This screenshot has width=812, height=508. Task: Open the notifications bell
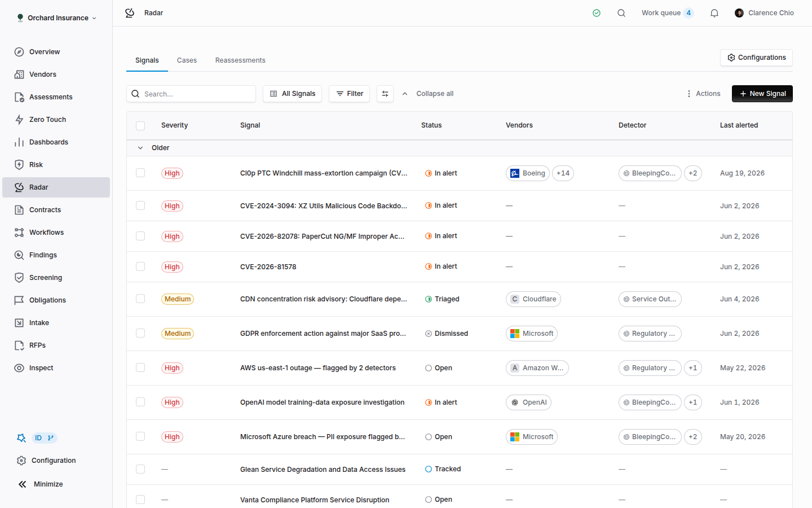pyautogui.click(x=714, y=13)
